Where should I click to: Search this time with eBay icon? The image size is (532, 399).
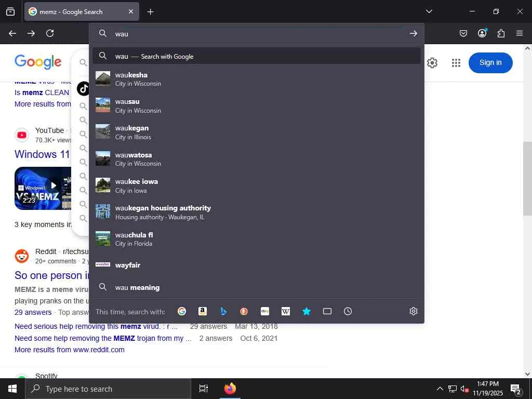tap(265, 311)
